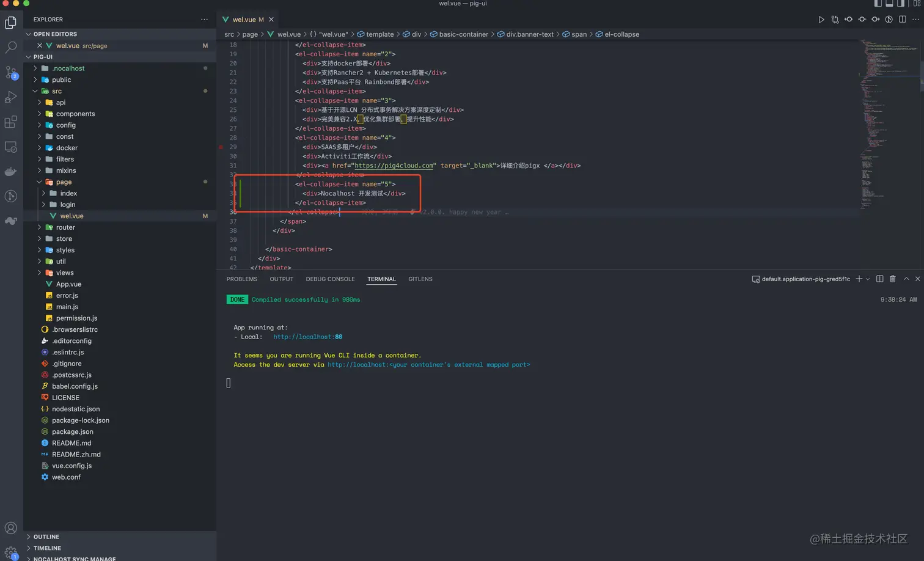Open the Search view in activity bar
The width and height of the screenshot is (924, 561).
[x=11, y=47]
